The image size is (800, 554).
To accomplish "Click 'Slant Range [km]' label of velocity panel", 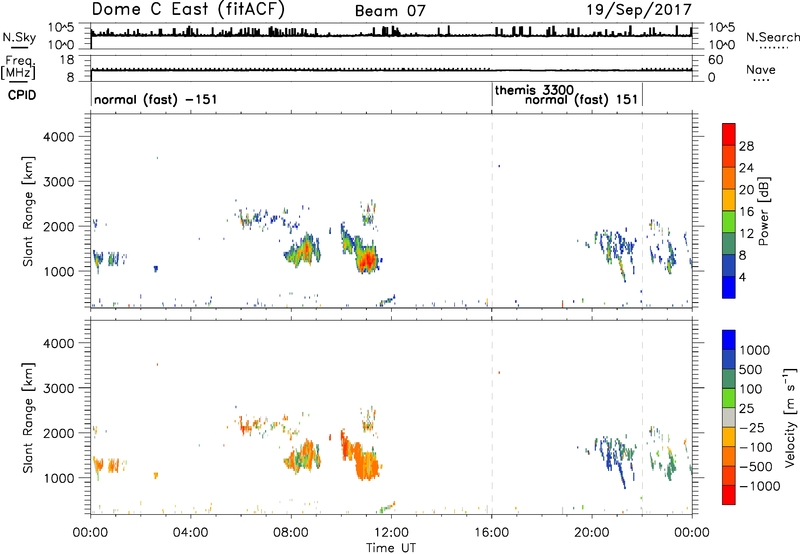I will click(28, 418).
